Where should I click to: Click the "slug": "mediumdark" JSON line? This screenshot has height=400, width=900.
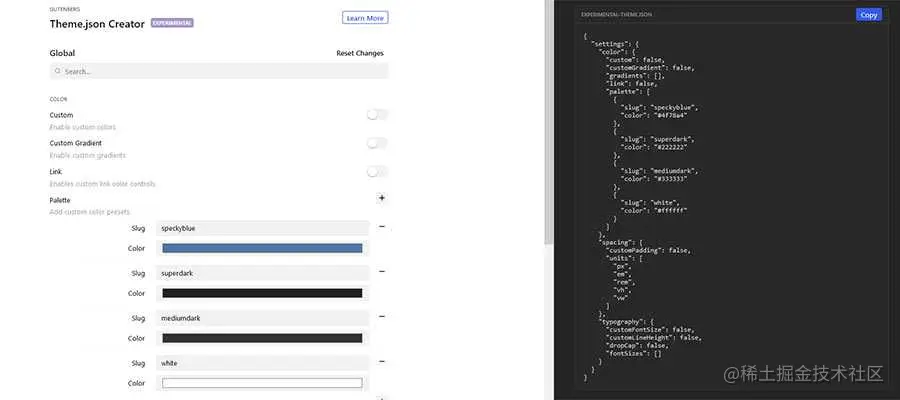[x=660, y=171]
